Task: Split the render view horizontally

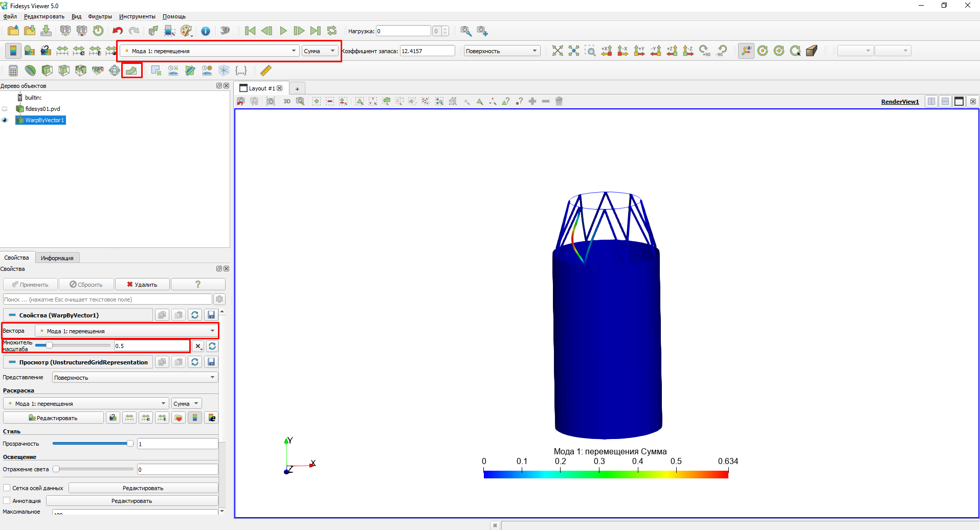Action: (931, 101)
